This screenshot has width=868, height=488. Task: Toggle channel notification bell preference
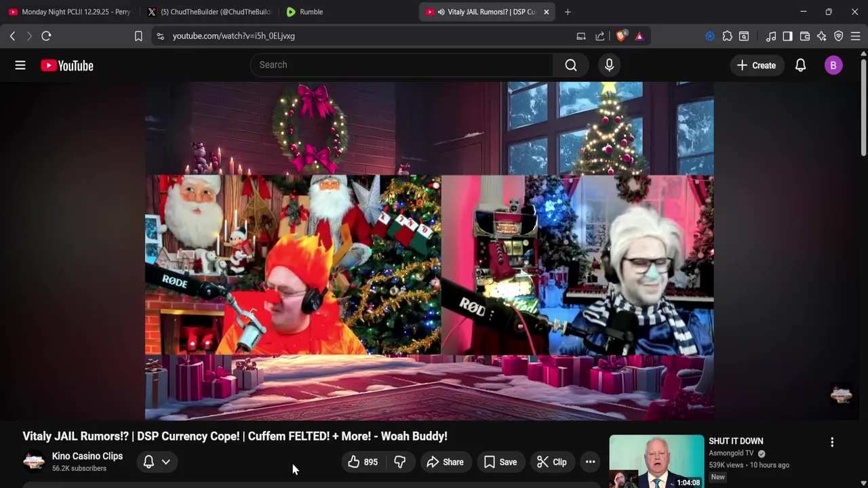pos(157,462)
